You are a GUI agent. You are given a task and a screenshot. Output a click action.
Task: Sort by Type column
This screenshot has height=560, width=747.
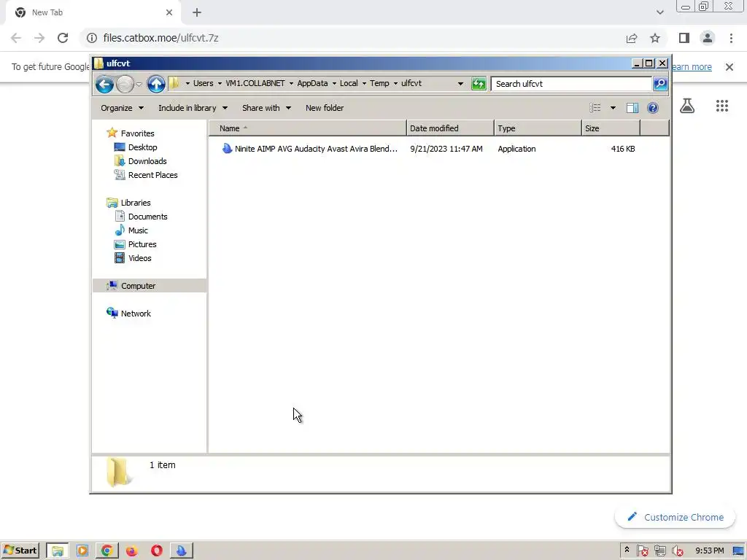tap(538, 128)
